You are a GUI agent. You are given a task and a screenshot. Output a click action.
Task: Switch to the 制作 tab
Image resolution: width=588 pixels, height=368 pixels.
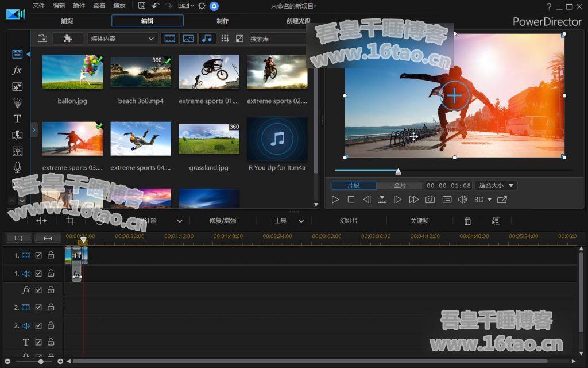(222, 21)
